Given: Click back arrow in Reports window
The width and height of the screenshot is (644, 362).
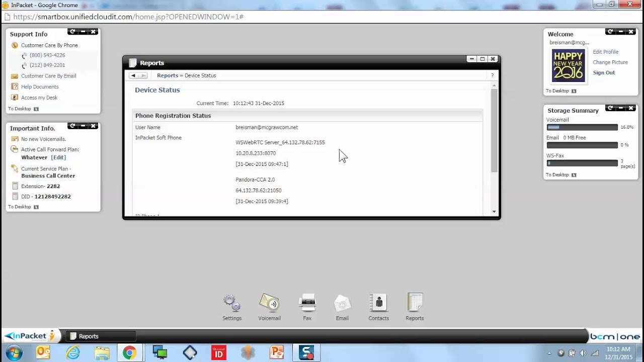Looking at the screenshot, I should pyautogui.click(x=133, y=75).
